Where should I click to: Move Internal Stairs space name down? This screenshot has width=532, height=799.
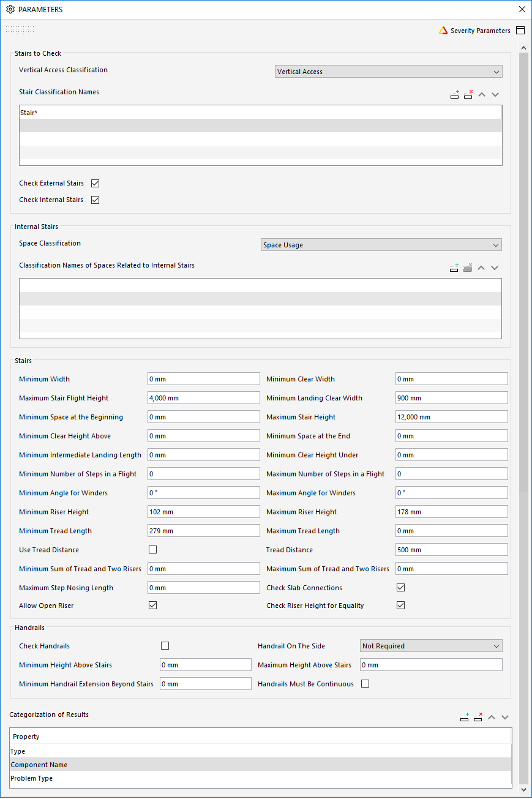[x=495, y=268]
